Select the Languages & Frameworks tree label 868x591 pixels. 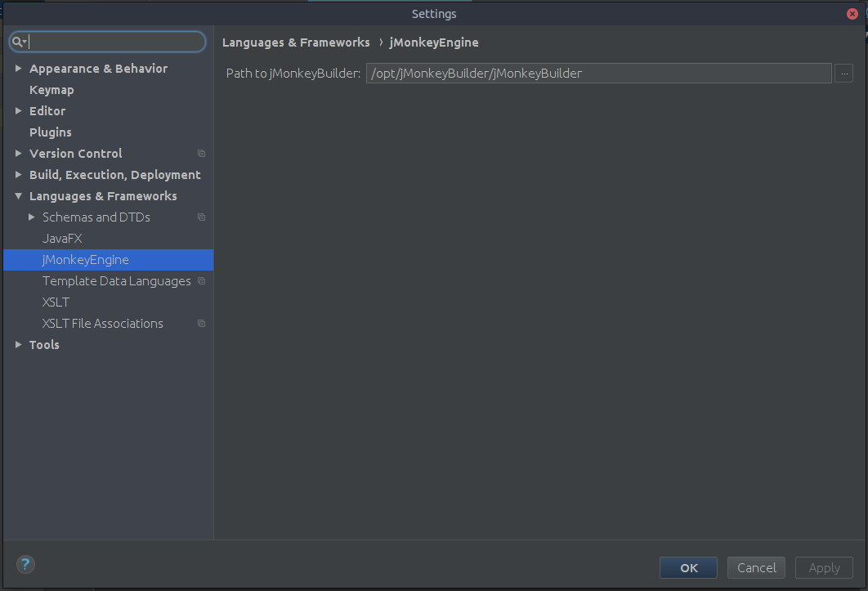(x=103, y=196)
